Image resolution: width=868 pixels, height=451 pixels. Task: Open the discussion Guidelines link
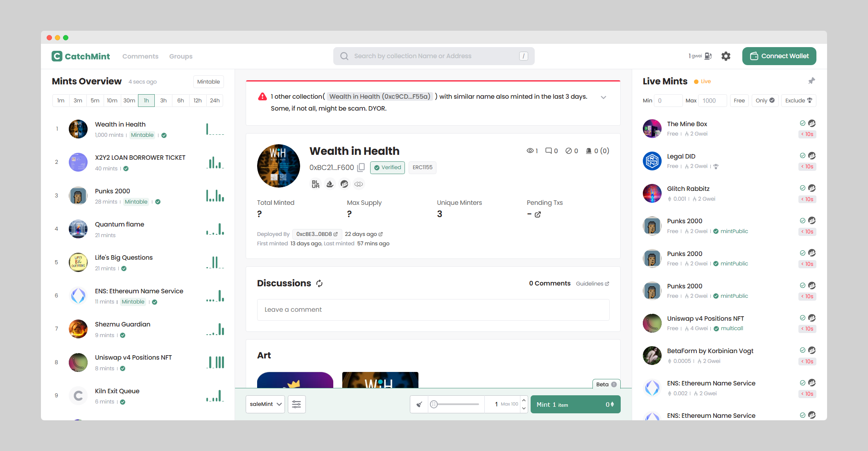click(x=592, y=283)
